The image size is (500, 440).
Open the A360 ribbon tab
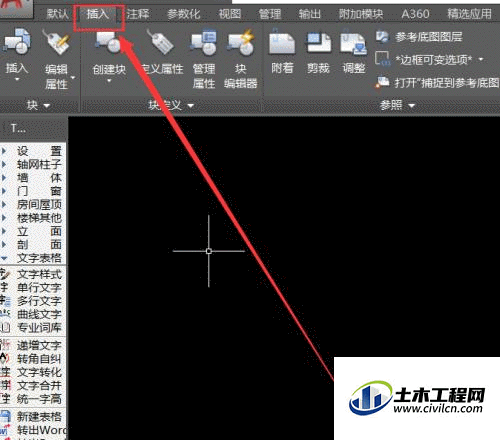coord(415,14)
